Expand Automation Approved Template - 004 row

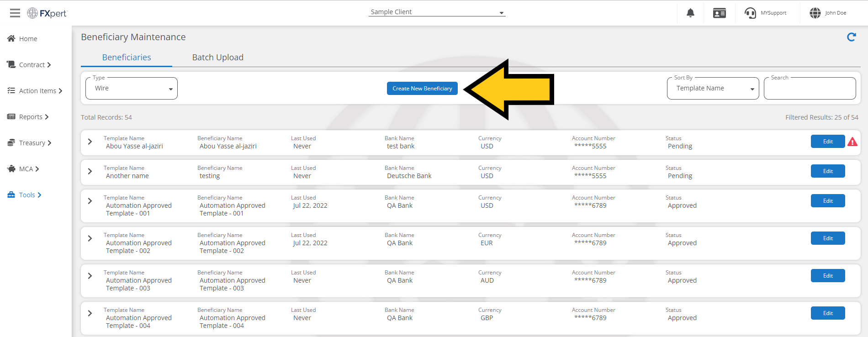coord(90,313)
